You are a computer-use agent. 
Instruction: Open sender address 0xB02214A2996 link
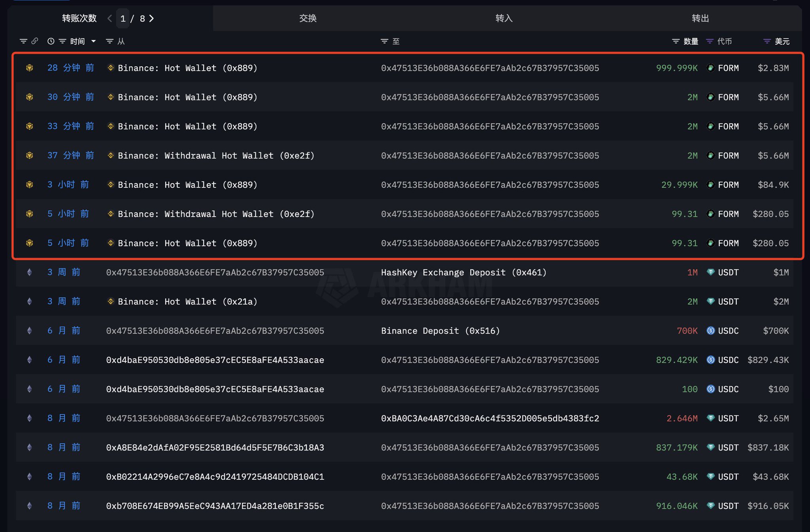215,477
